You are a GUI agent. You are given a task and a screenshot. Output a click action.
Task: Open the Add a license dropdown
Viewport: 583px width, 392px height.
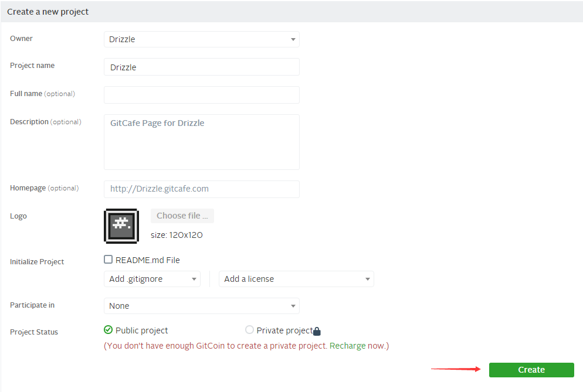296,279
